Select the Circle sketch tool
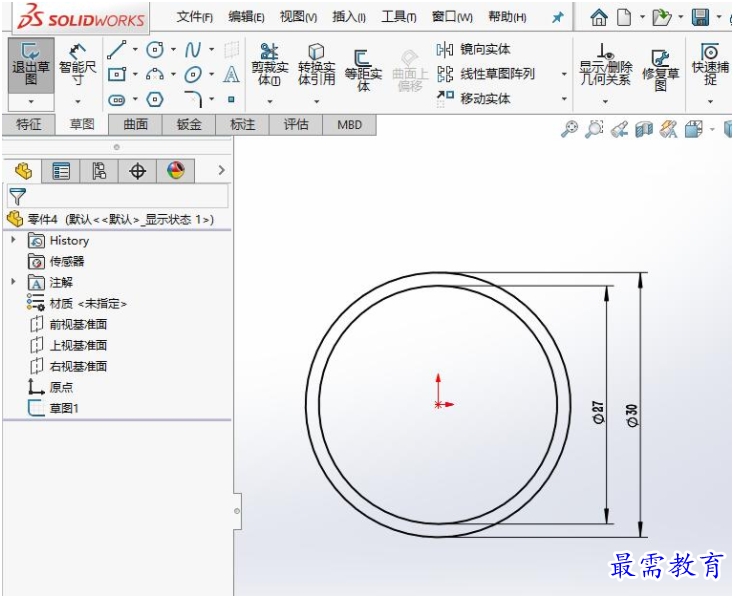Screen dimensions: 732x597 155,49
